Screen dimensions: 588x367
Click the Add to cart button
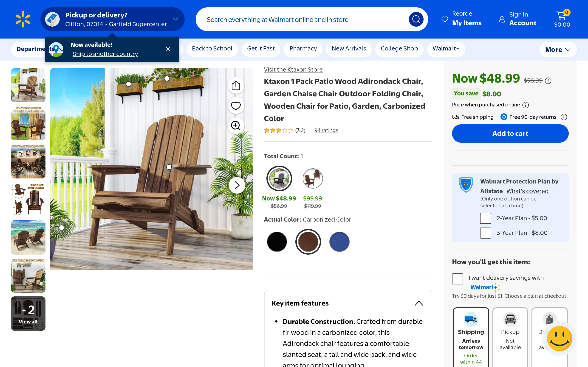510,133
